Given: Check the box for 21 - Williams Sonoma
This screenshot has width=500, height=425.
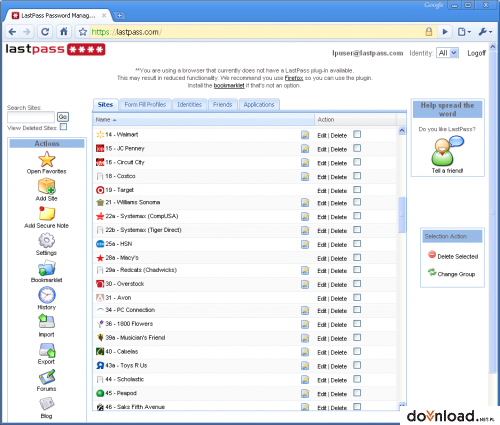Looking at the screenshot, I should tap(357, 202).
